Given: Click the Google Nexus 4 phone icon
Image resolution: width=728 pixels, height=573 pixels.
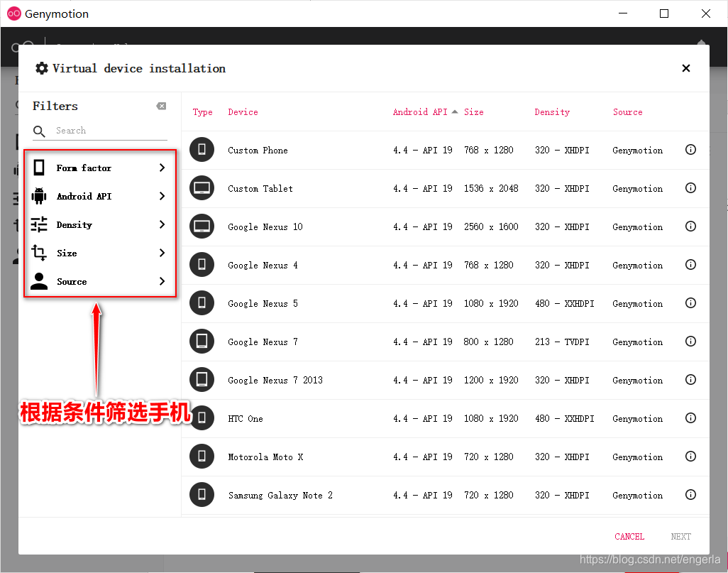Looking at the screenshot, I should [x=202, y=265].
